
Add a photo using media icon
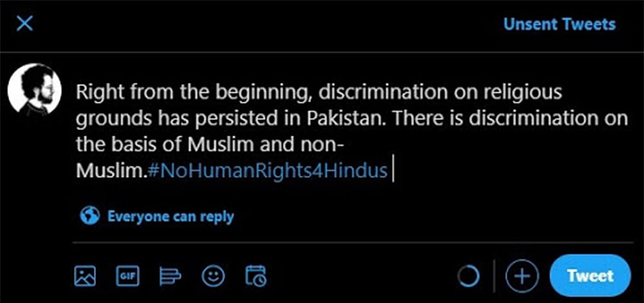click(x=85, y=276)
